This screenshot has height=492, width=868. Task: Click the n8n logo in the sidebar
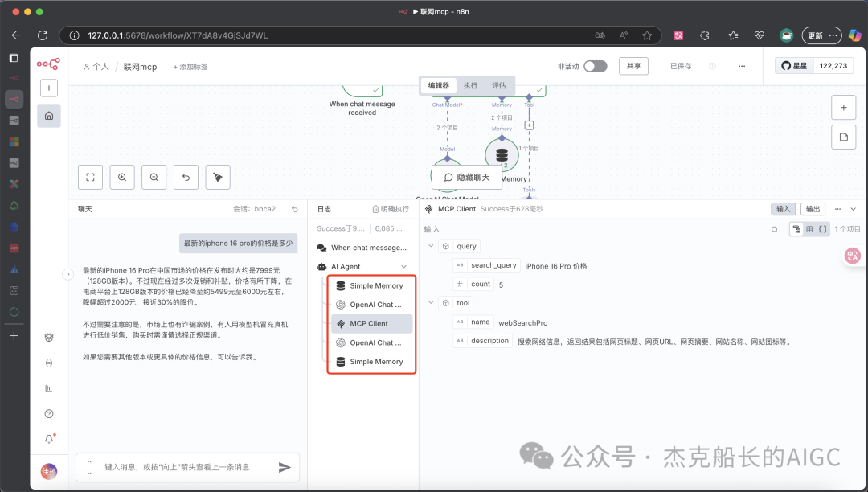[x=48, y=64]
